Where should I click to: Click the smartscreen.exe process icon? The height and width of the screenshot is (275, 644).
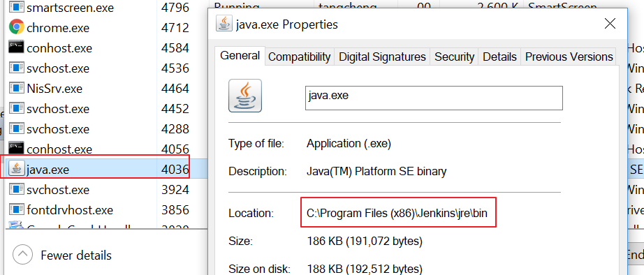16,7
